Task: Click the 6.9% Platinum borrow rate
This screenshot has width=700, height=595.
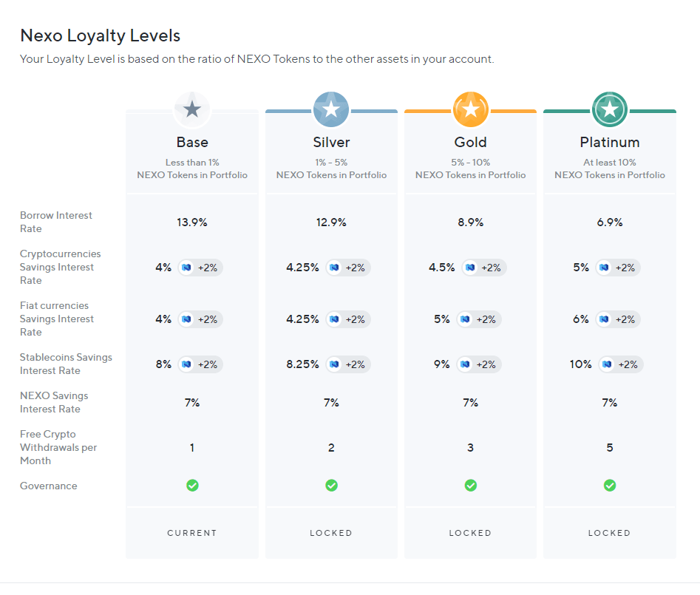Action: coord(610,222)
